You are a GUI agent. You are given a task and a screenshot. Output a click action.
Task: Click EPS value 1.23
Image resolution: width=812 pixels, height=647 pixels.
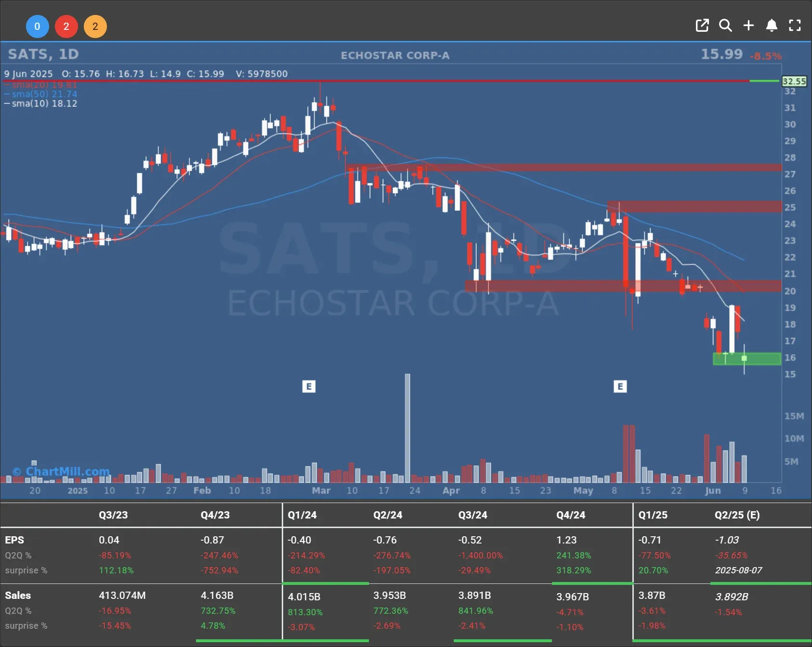(x=566, y=540)
